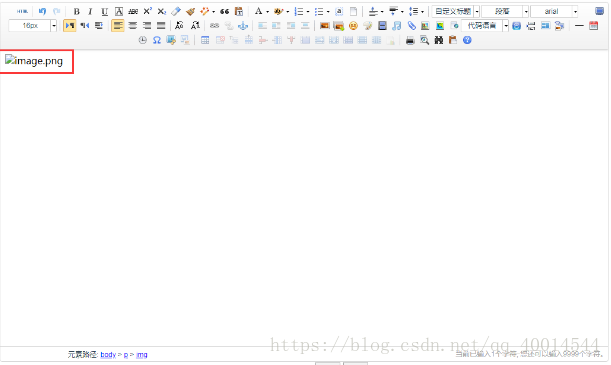
Task: Align text center
Action: coord(132,26)
